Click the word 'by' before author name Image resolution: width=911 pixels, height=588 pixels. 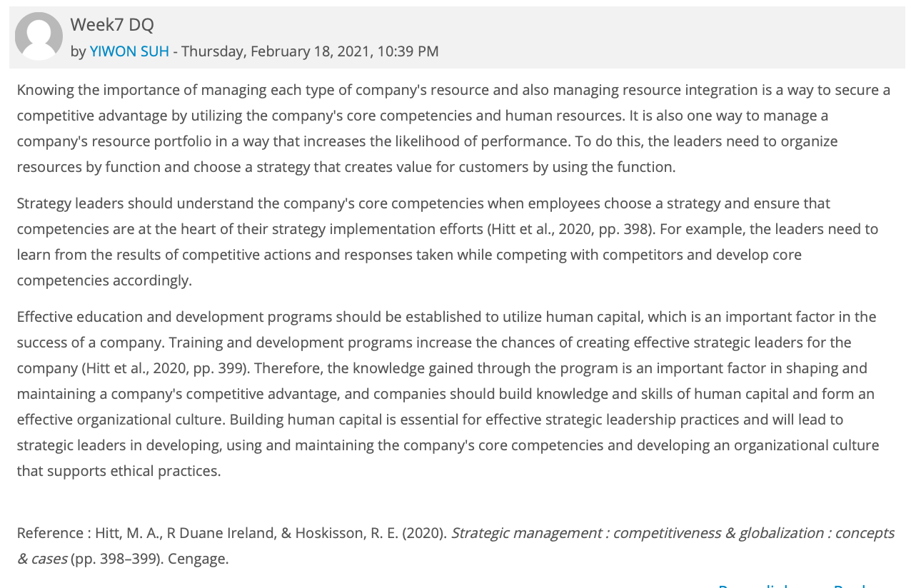coord(78,51)
